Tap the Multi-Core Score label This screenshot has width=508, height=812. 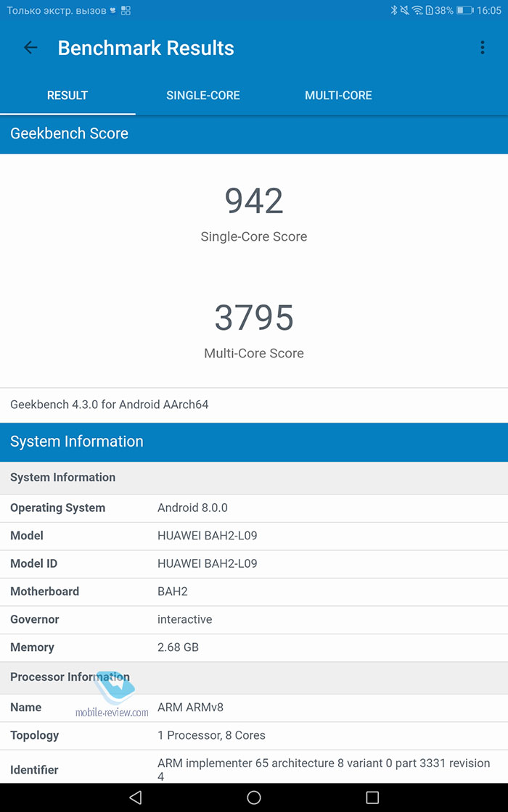pyautogui.click(x=254, y=353)
